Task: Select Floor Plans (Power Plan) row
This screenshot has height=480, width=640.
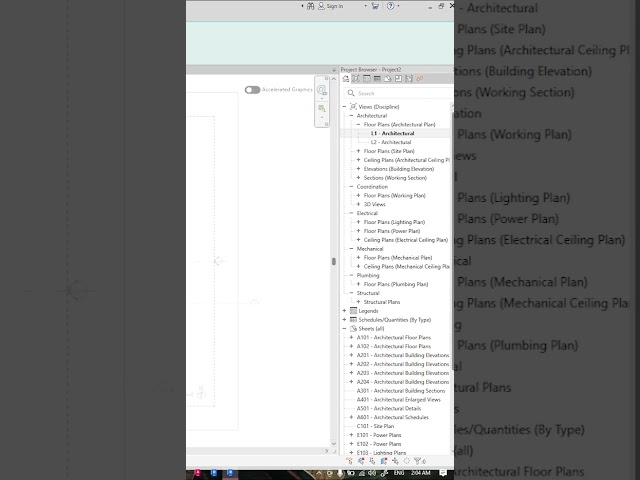Action: [x=392, y=231]
